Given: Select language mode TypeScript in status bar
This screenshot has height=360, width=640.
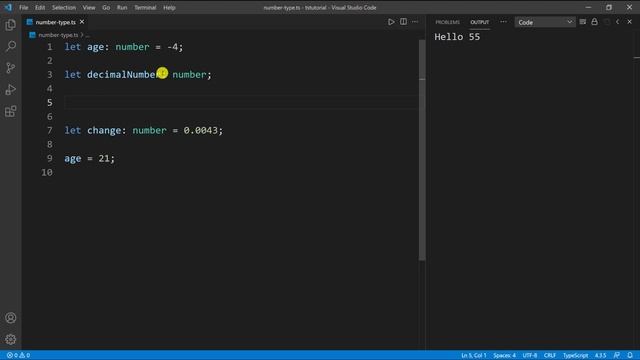Looking at the screenshot, I should tap(576, 355).
